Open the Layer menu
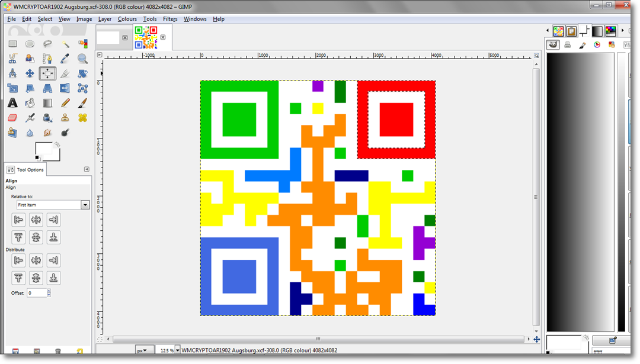This screenshot has height=364, width=640. pyautogui.click(x=104, y=19)
